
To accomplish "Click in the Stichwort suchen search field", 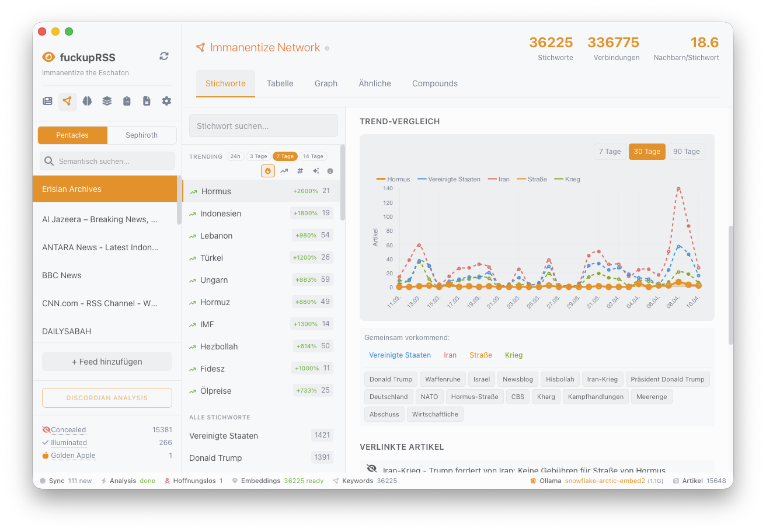I will point(263,125).
